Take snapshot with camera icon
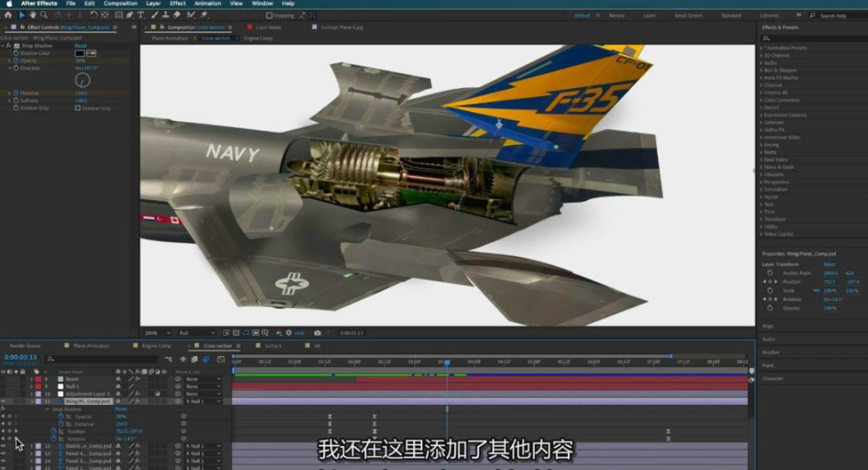Image resolution: width=868 pixels, height=470 pixels. coord(318,333)
